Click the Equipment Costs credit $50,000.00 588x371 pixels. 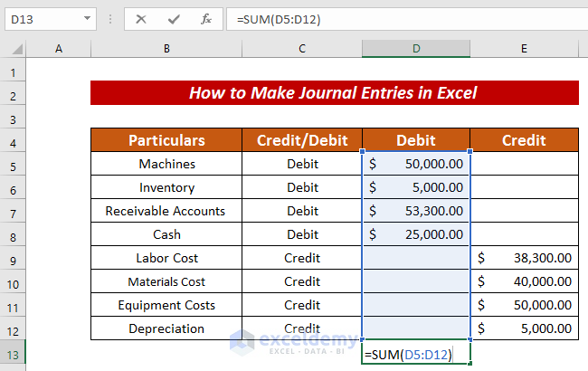point(524,305)
